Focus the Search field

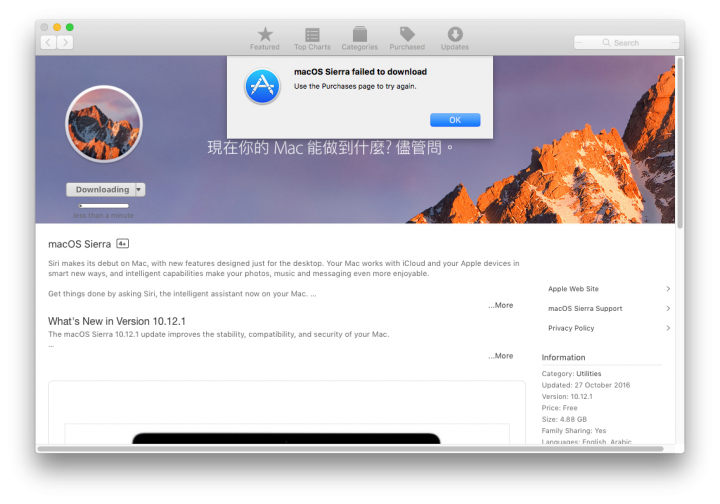[626, 43]
